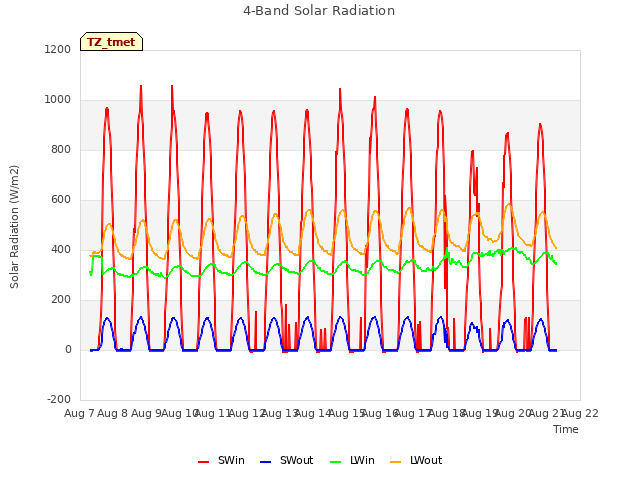Viewport: 640px width, 480px height.
Task: Click the Aug 20 x-axis tick label
Action: point(513,413)
